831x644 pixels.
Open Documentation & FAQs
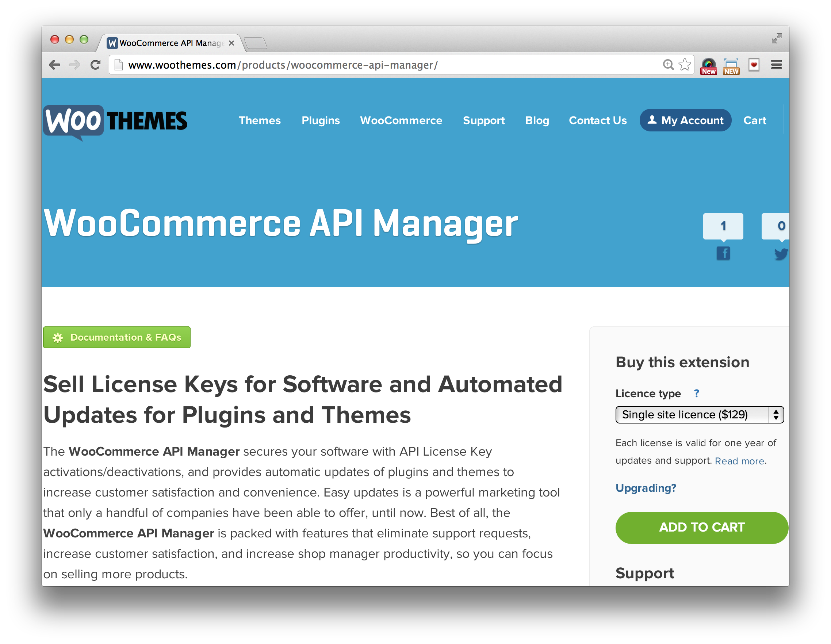(x=117, y=337)
